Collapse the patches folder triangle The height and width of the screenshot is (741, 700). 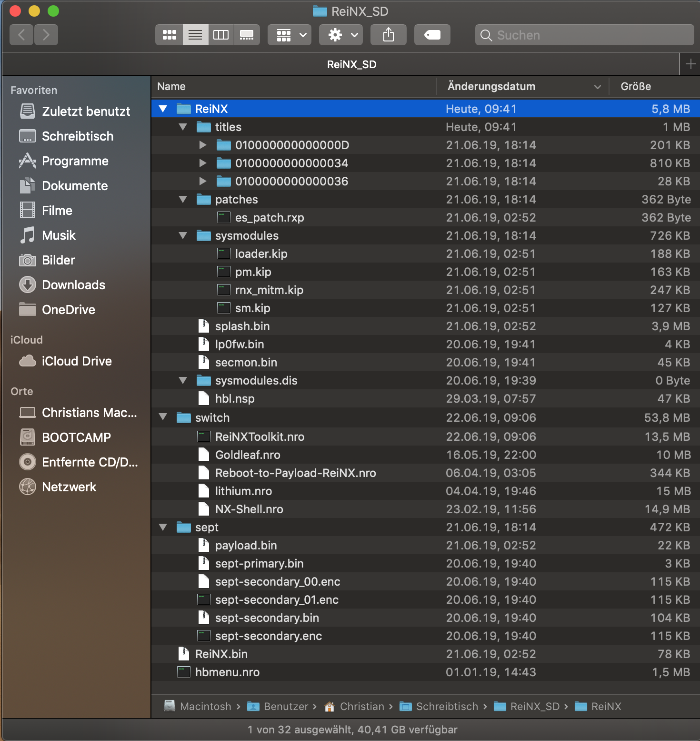click(183, 199)
